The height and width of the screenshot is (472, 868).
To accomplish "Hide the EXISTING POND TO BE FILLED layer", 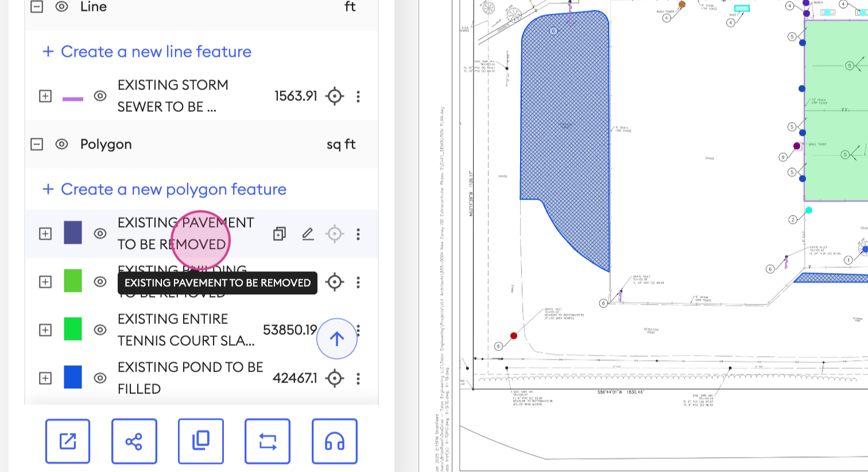I will pyautogui.click(x=100, y=378).
